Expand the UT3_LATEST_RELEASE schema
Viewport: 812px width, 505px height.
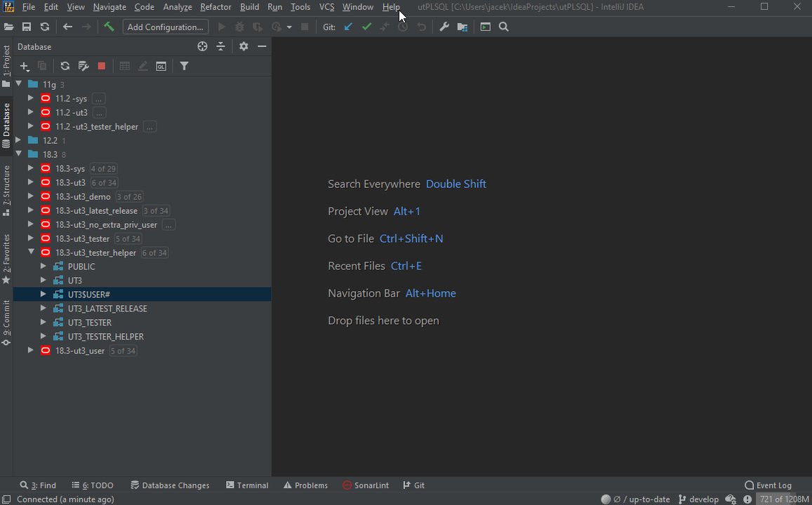(x=44, y=308)
